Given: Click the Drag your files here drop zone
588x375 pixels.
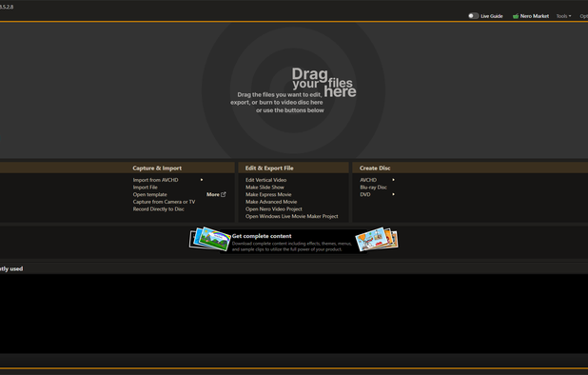Looking at the screenshot, I should tap(294, 90).
